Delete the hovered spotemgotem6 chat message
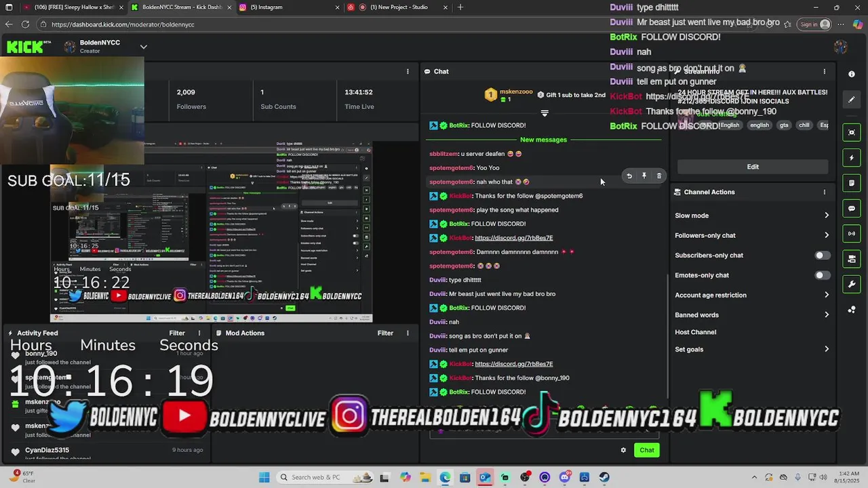This screenshot has width=868, height=488. point(659,176)
